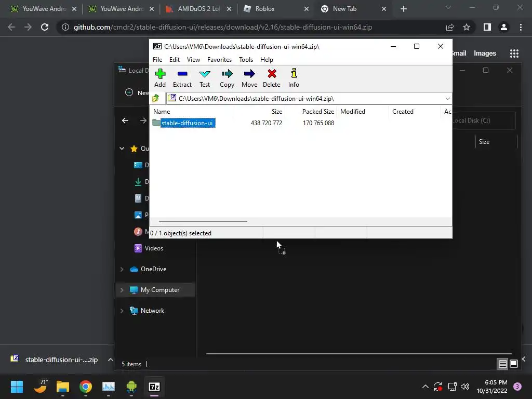Open the View menu in 7-Zip
Image resolution: width=532 pixels, height=399 pixels.
click(x=193, y=60)
